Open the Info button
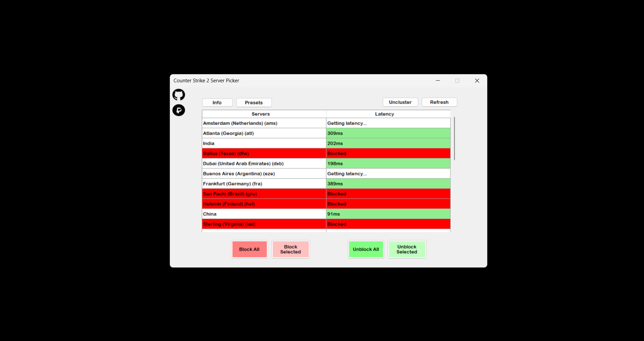Screen dimensions: 644x341 [217, 102]
